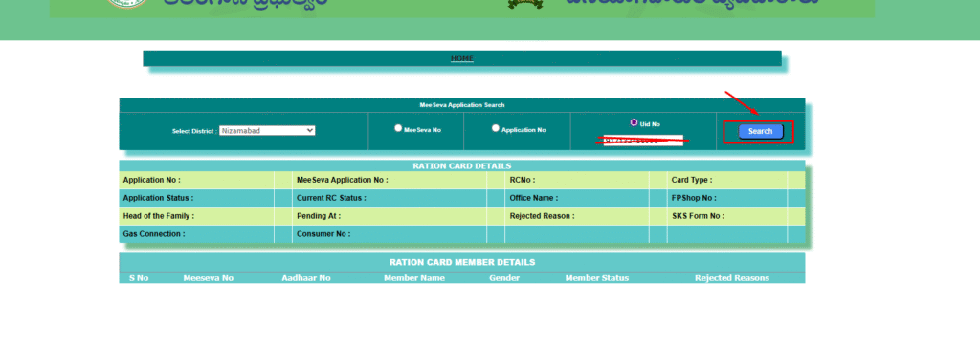Click the 'Office Name :' label
The image size is (980, 350).
tap(534, 198)
